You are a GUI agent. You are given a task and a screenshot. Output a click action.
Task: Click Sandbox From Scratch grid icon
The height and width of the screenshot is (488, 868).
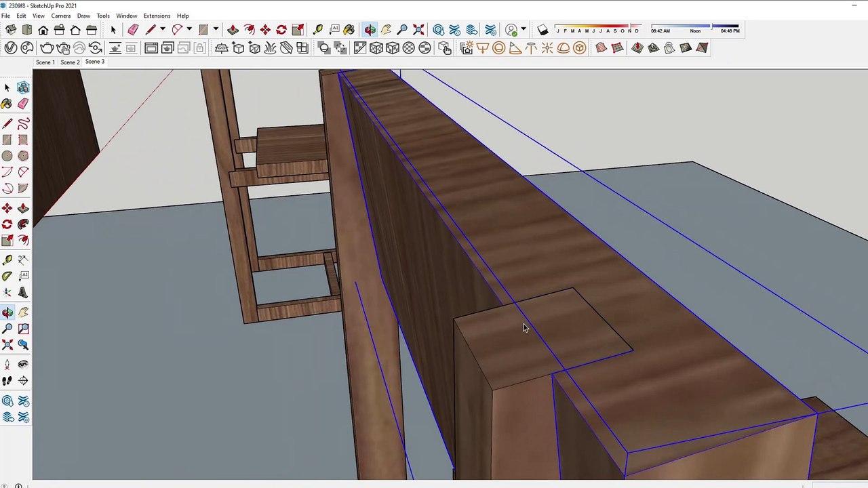(617, 47)
